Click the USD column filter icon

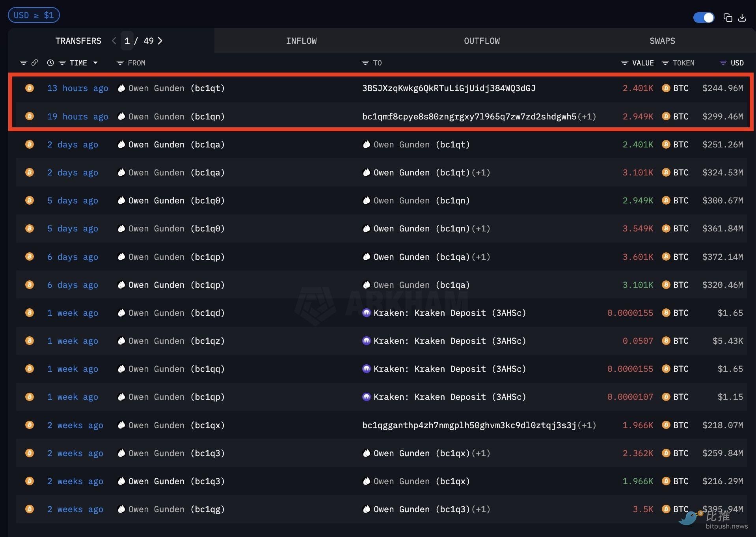[723, 63]
